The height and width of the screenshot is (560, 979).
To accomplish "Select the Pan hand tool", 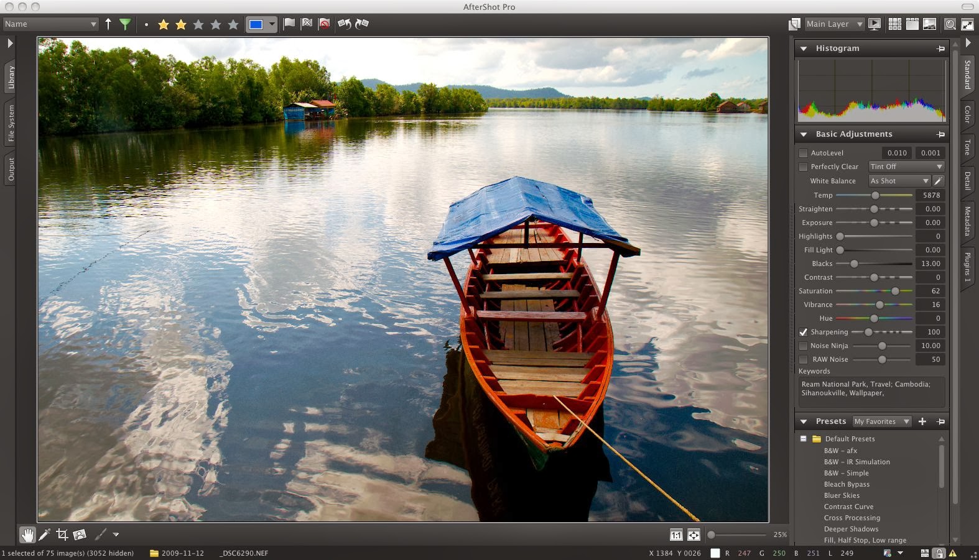I will point(27,535).
